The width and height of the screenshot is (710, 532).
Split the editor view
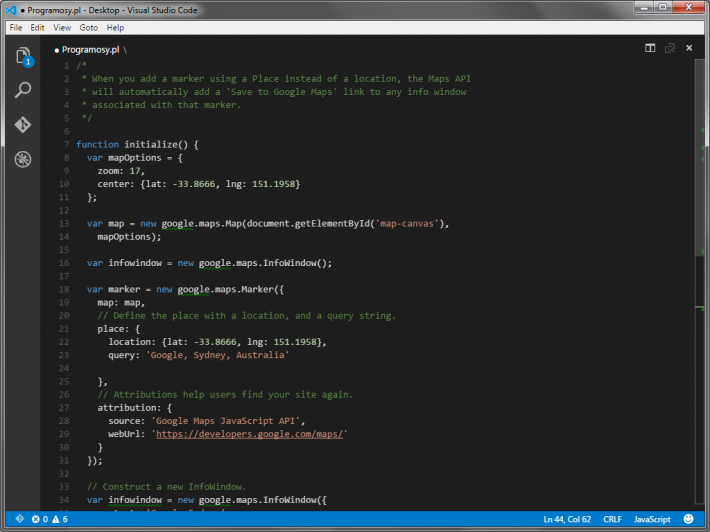tap(650, 48)
